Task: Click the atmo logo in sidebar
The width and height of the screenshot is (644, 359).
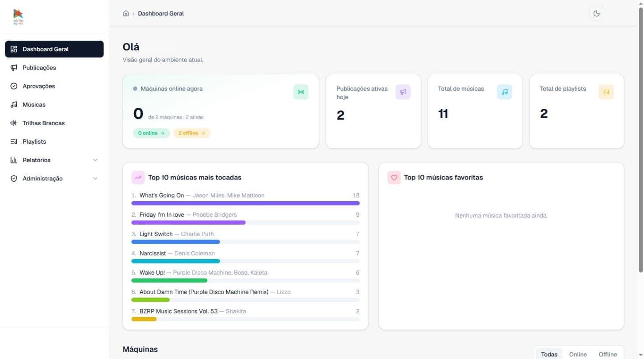Action: (x=19, y=16)
